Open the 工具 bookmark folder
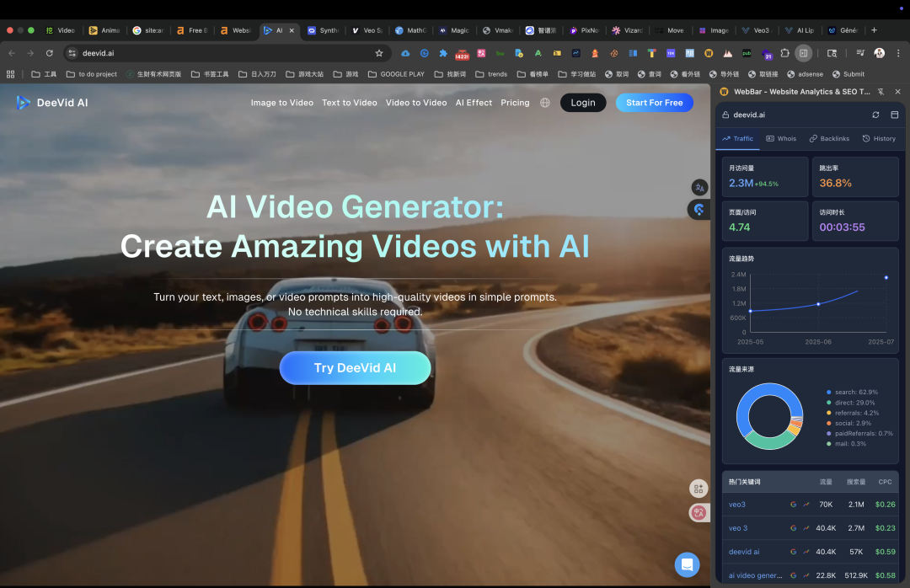 point(44,74)
